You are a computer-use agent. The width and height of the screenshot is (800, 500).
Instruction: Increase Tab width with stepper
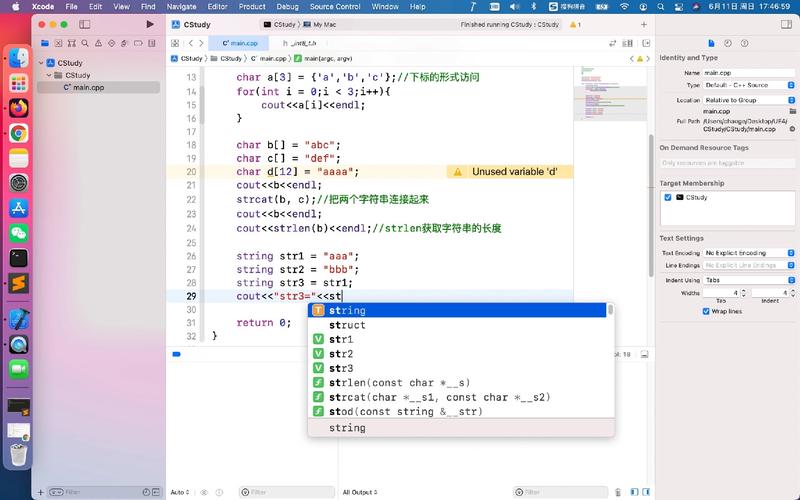tap(744, 291)
